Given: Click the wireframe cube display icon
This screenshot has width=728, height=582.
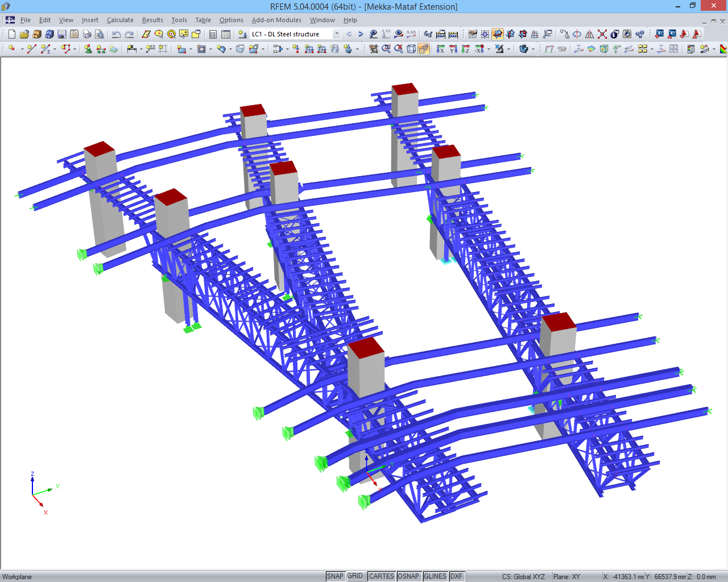Looking at the screenshot, I should (411, 49).
